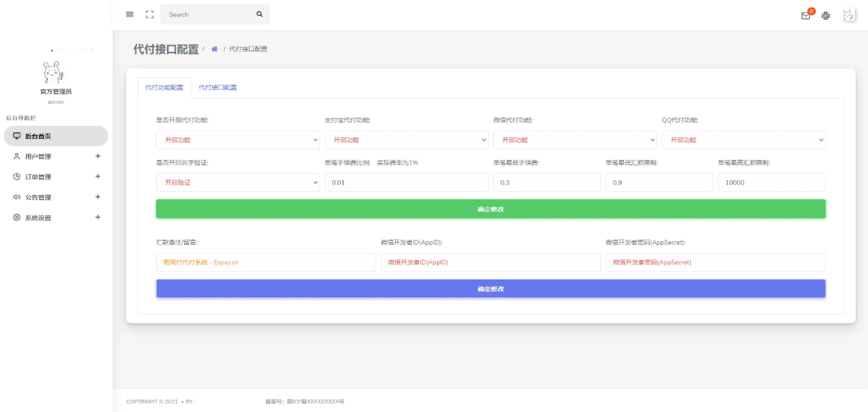
Task: Select the 后台首页 sidebar item
Action: point(55,136)
